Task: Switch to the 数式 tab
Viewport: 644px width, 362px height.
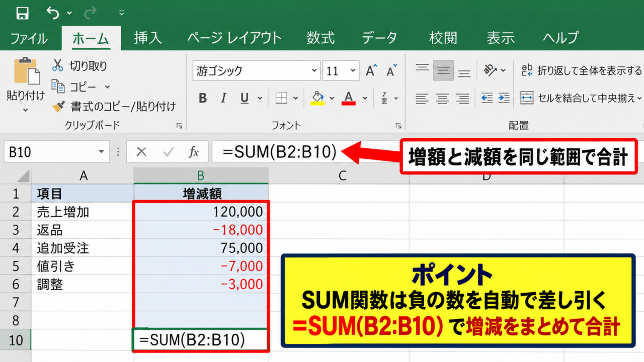Action: [x=320, y=38]
